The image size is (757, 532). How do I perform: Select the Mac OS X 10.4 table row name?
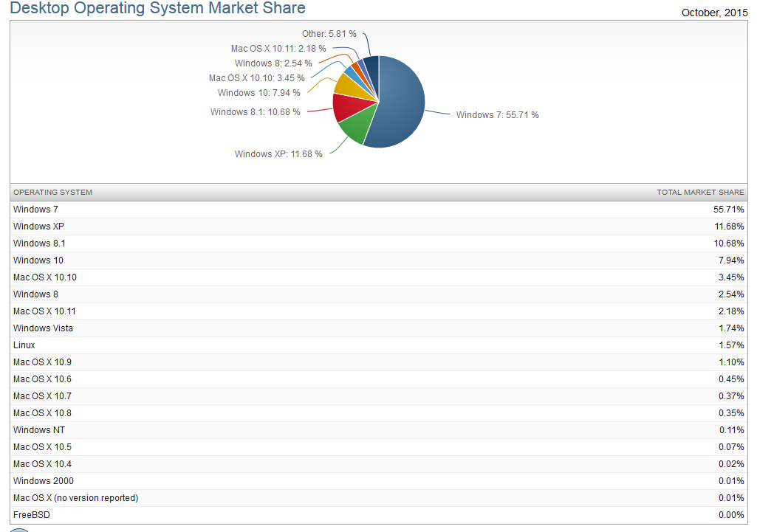point(43,464)
